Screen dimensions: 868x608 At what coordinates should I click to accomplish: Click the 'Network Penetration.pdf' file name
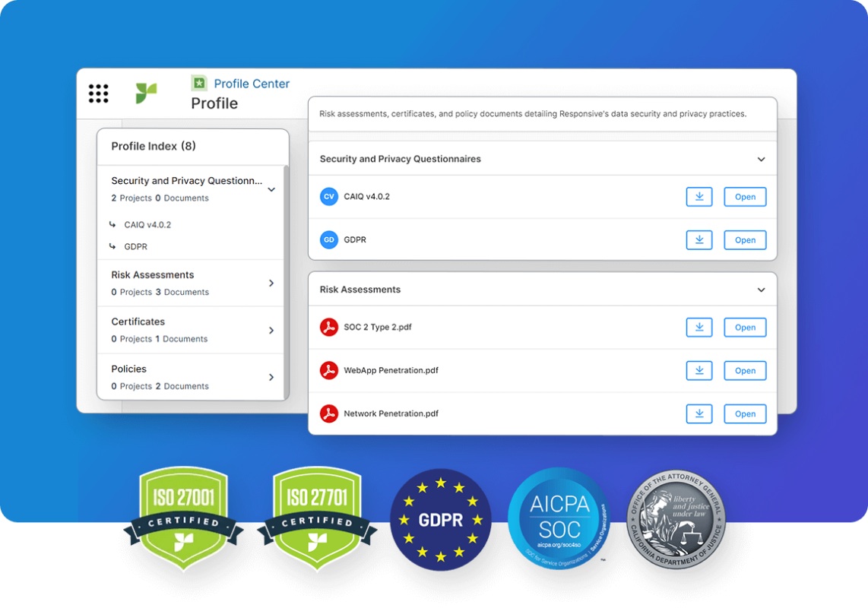coord(391,413)
